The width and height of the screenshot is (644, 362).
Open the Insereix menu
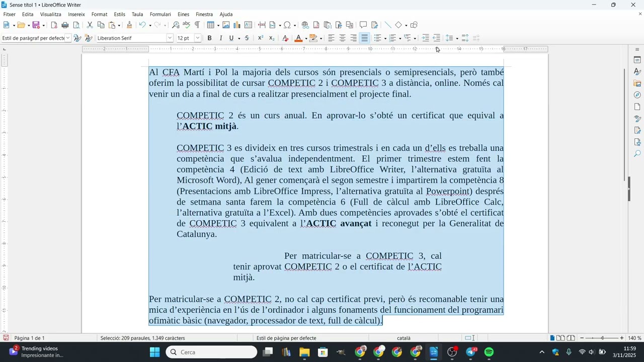coord(76,15)
